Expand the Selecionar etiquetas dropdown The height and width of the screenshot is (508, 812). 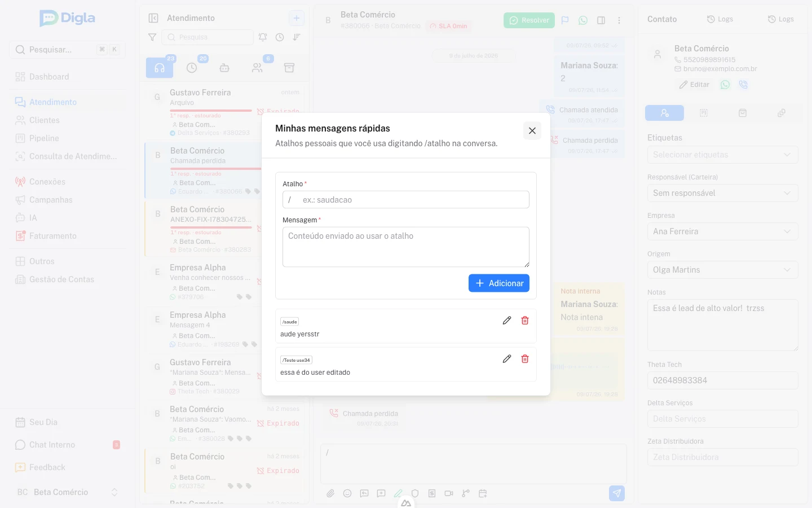[x=723, y=155]
